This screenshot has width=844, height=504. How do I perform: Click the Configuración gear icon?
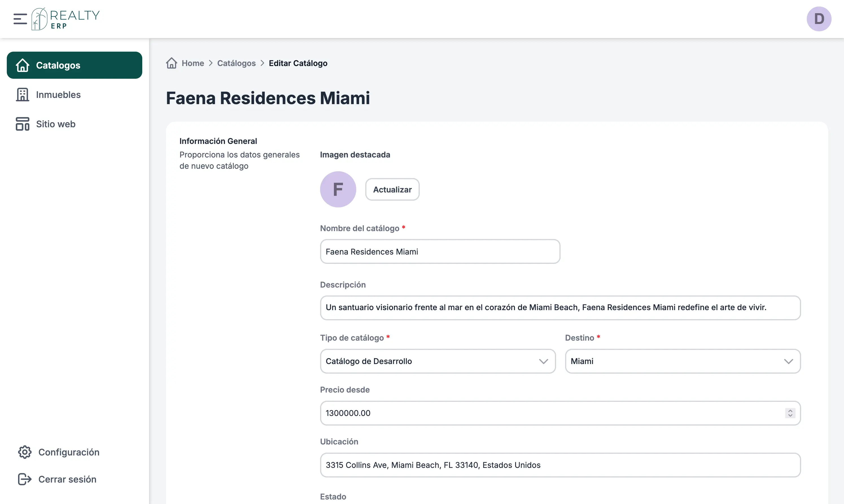click(25, 452)
